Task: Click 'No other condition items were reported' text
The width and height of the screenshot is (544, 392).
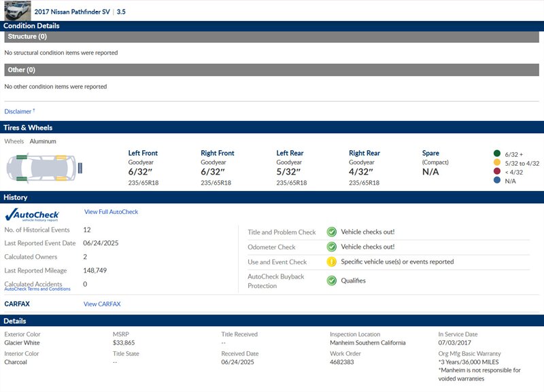Action: (56, 87)
